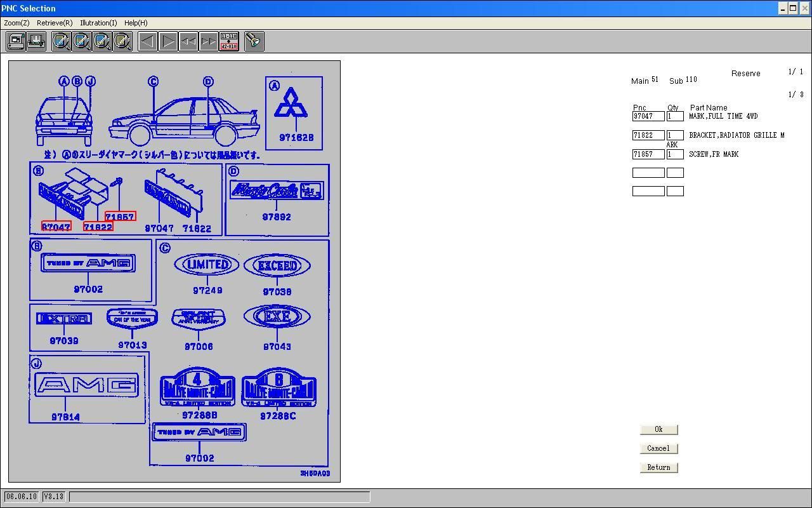Click the Pnc field containing 71822
Image resolution: width=812 pixels, height=508 pixels.
tap(648, 135)
